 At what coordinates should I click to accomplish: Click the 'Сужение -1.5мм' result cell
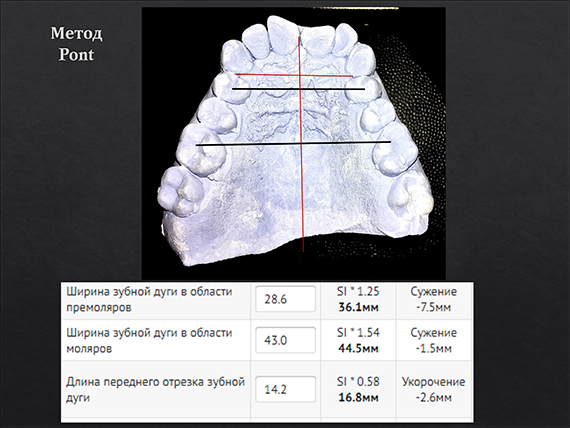pyautogui.click(x=434, y=340)
